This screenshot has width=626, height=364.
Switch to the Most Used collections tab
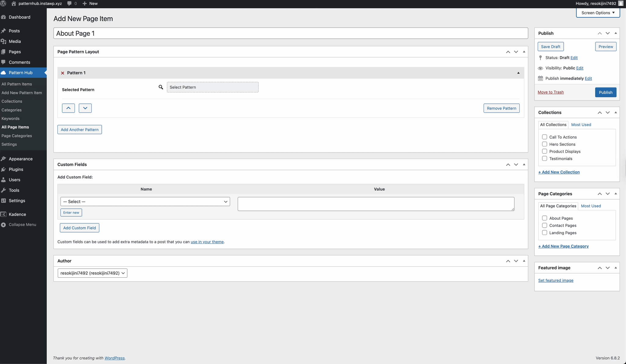pyautogui.click(x=581, y=124)
